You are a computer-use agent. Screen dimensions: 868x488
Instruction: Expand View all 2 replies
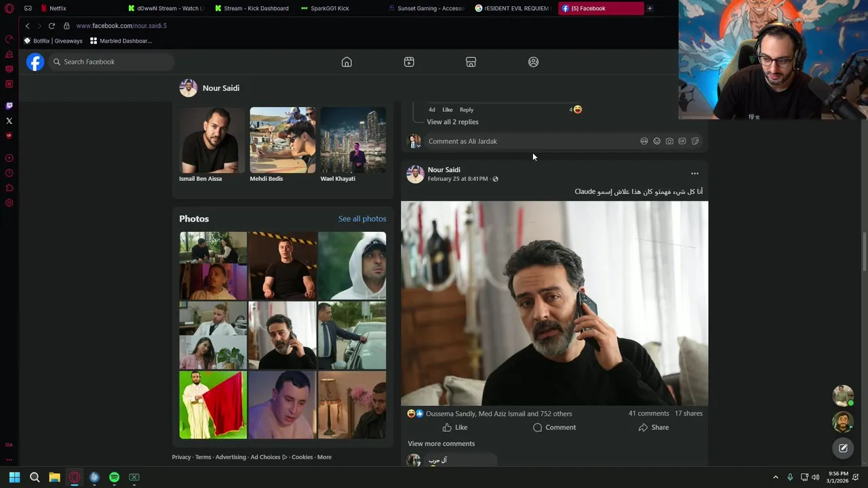pyautogui.click(x=452, y=122)
